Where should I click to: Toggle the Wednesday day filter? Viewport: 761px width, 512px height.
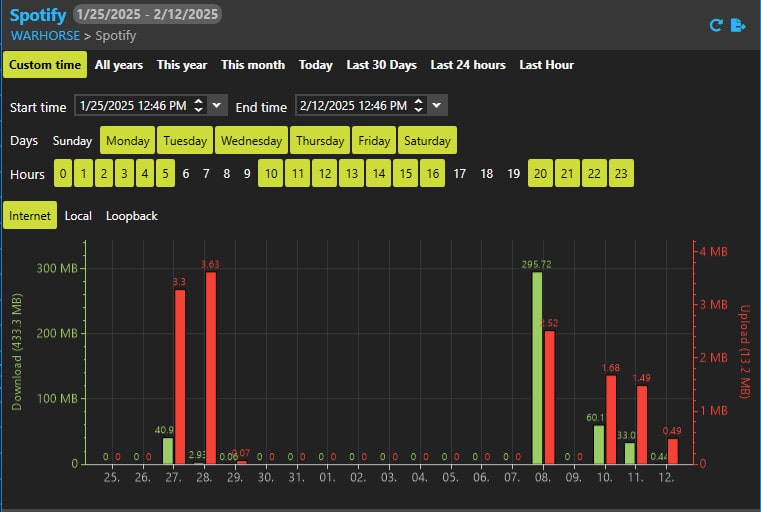(x=251, y=140)
